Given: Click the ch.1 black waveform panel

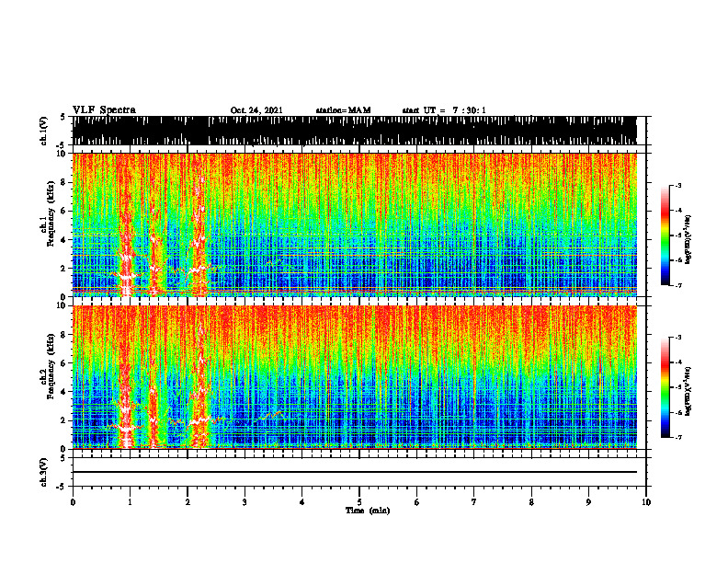Looking at the screenshot, I should 354,131.
